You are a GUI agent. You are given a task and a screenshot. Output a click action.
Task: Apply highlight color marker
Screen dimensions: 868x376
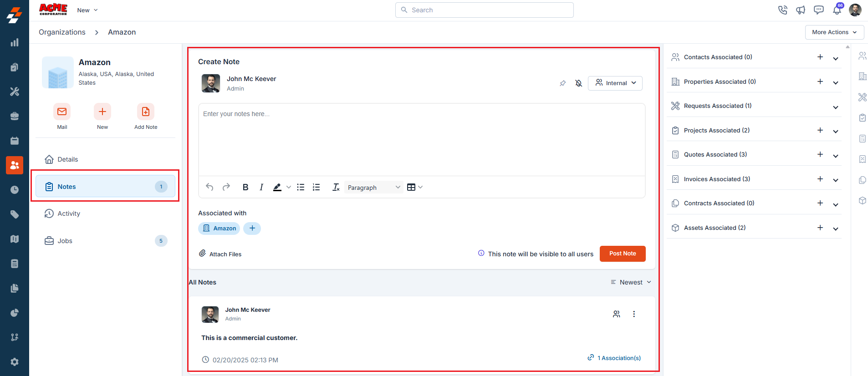[277, 187]
